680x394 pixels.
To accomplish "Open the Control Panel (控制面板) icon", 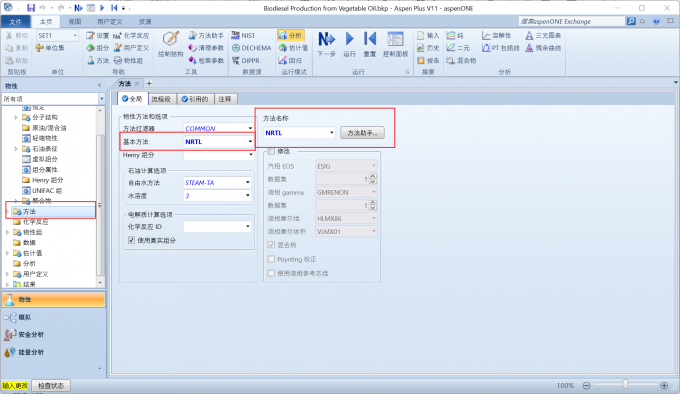I will click(x=395, y=43).
